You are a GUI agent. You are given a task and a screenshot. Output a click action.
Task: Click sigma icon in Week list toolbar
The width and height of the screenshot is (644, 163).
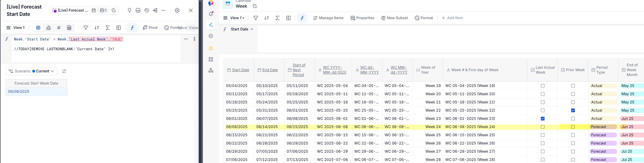coord(278,18)
